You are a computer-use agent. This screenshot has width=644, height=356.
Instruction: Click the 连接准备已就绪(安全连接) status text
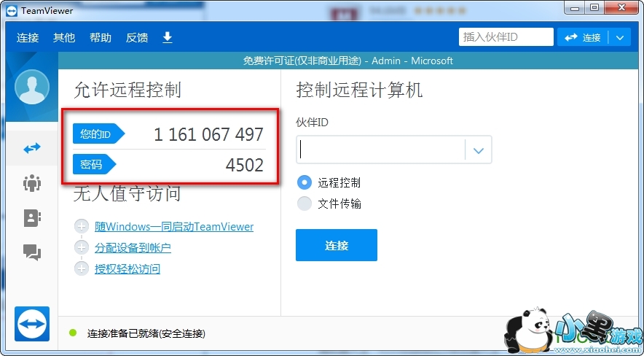(146, 333)
